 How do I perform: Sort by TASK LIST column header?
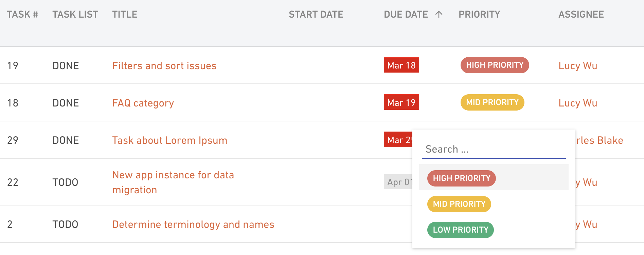75,14
